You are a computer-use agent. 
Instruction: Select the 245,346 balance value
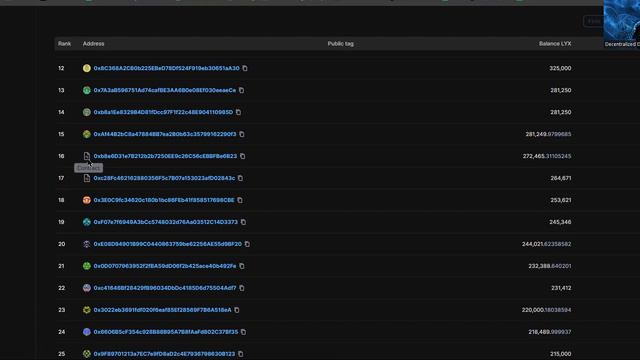[x=560, y=222]
